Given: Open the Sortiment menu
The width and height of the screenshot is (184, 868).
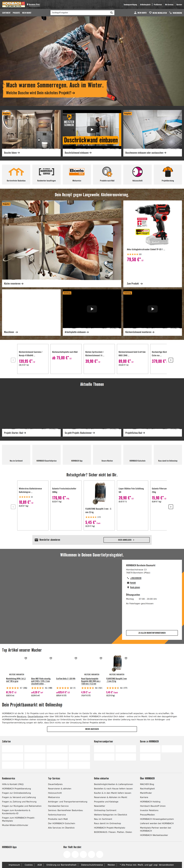Looking at the screenshot, I should [6, 13].
